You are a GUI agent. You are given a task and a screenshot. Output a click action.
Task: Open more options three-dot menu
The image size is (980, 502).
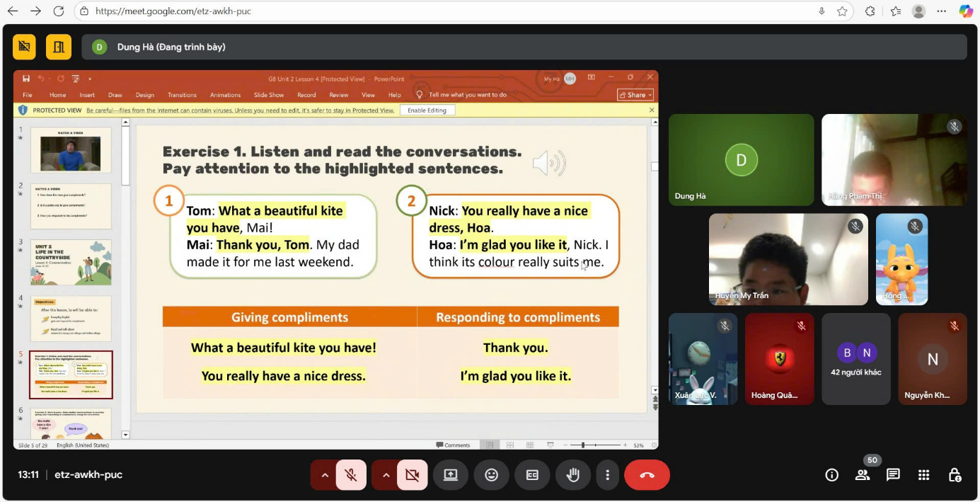tap(607, 475)
